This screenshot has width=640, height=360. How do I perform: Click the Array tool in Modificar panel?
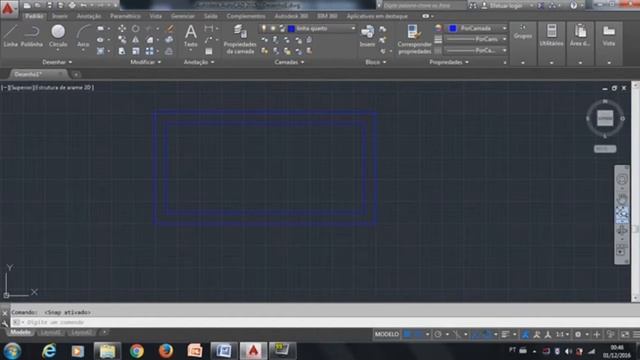click(x=149, y=51)
